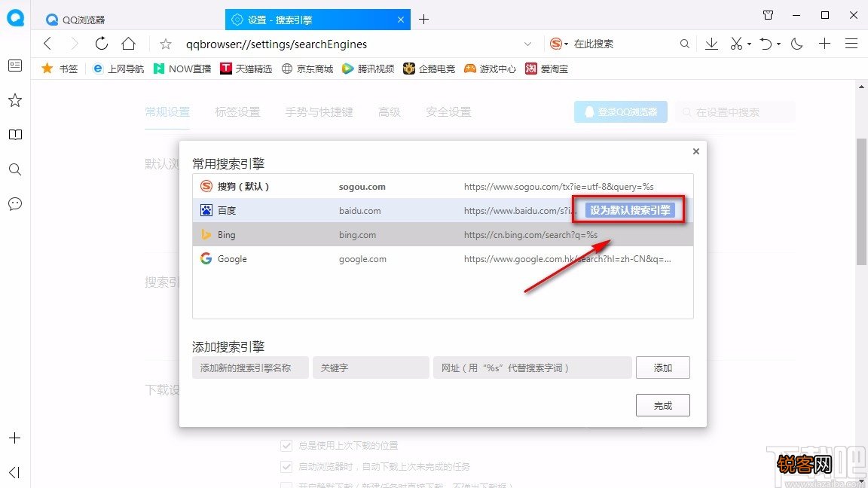Click the QQ Browser logo icon

click(x=16, y=18)
